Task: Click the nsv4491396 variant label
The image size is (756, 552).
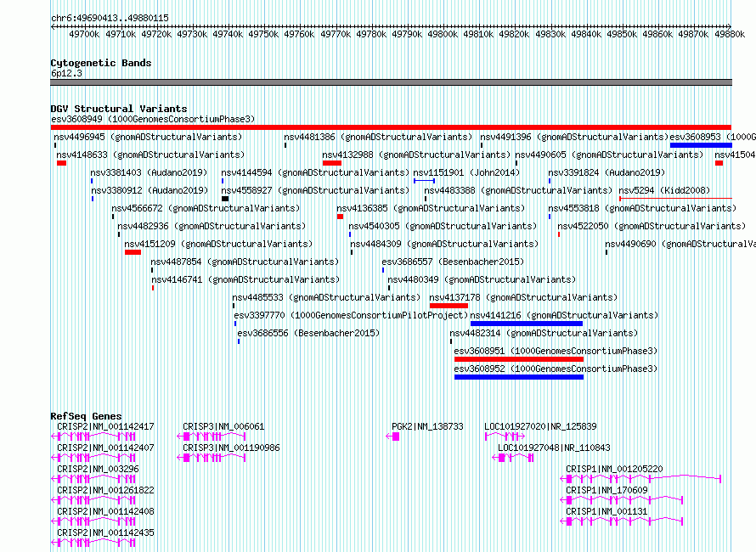Action: tap(574, 137)
